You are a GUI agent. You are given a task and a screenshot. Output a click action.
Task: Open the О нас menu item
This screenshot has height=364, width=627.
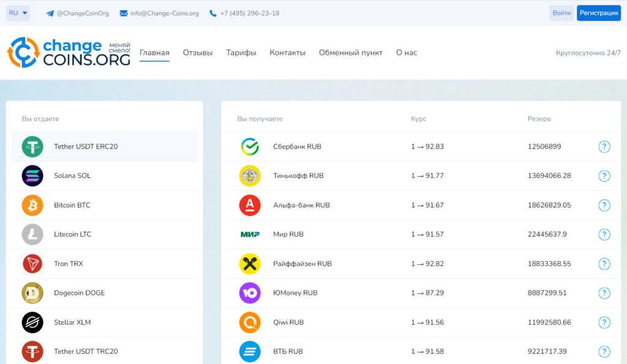[x=407, y=53]
